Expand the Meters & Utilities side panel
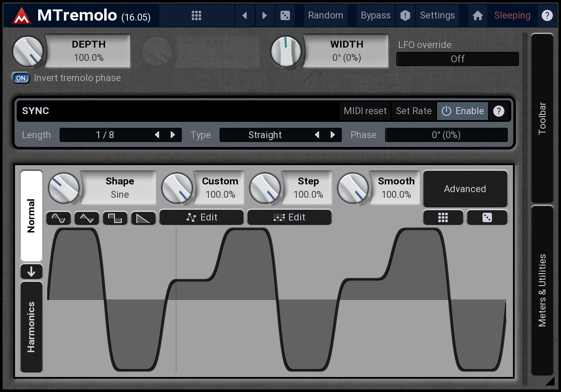561x392 pixels. click(542, 290)
